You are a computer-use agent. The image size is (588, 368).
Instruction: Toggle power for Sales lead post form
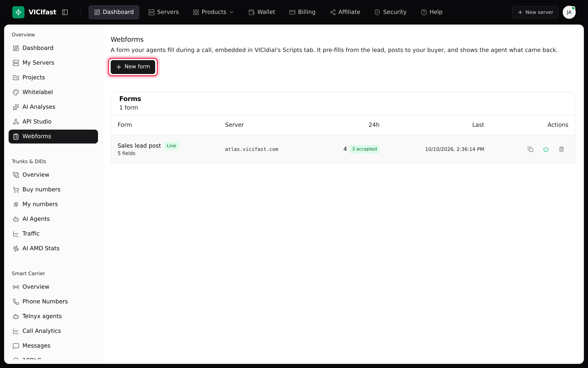pyautogui.click(x=546, y=149)
